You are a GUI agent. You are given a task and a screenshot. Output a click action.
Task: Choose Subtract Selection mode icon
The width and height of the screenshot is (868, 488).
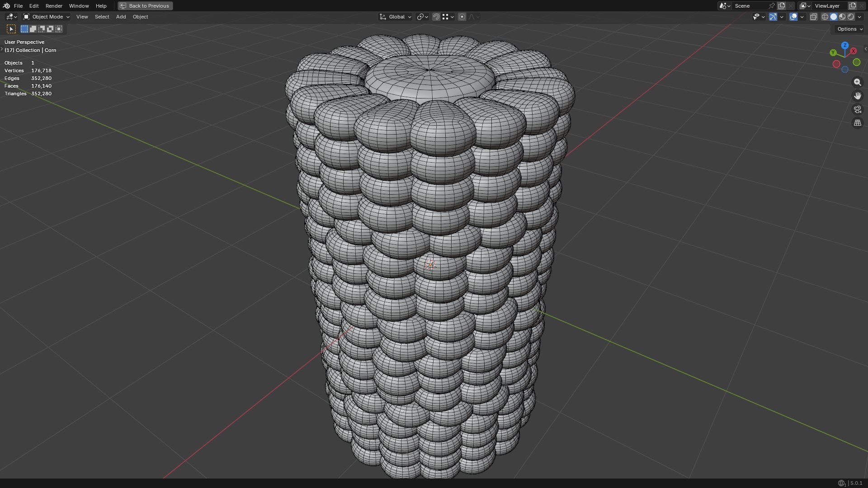point(42,29)
